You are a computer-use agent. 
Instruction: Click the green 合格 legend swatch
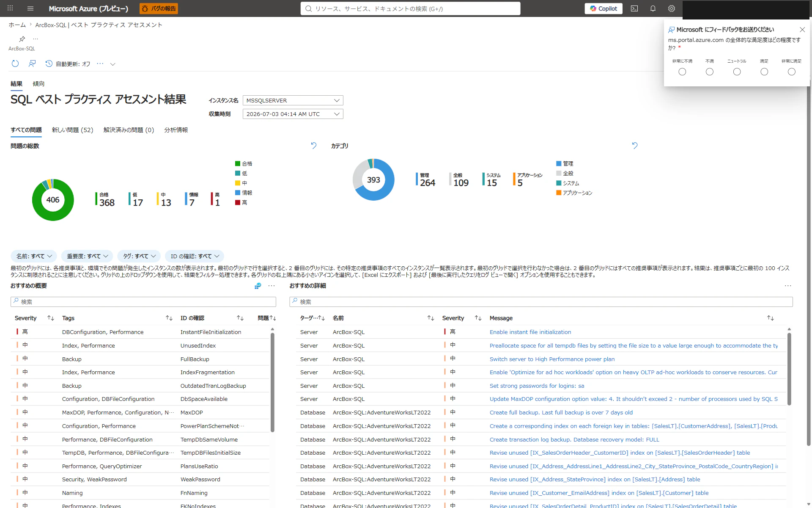(238, 163)
